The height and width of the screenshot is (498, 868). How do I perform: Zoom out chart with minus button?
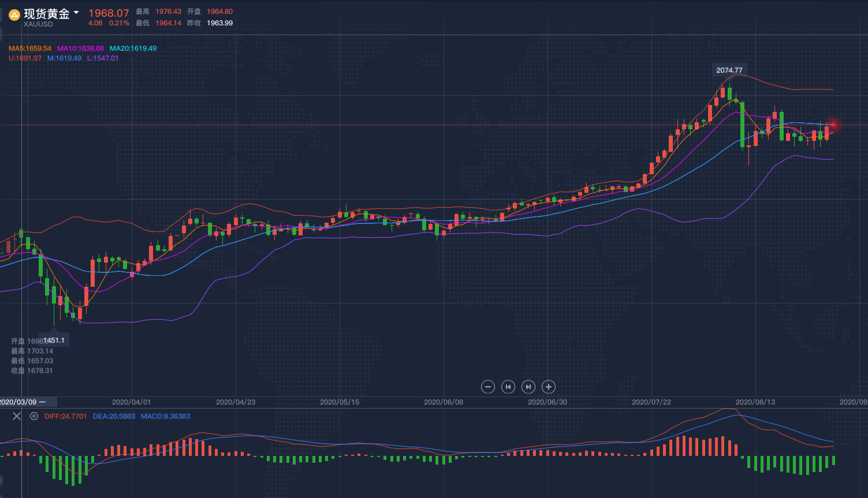pyautogui.click(x=488, y=387)
